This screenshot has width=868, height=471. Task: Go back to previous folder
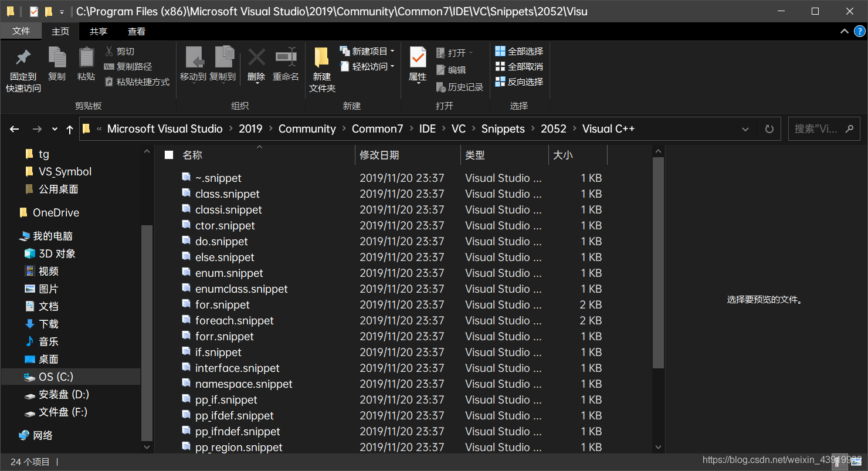click(15, 129)
